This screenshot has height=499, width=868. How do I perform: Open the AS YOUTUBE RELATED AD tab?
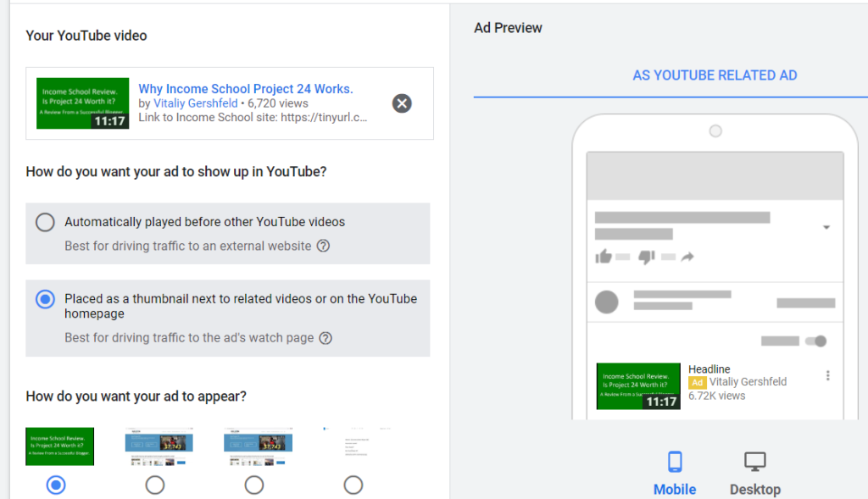(x=715, y=75)
